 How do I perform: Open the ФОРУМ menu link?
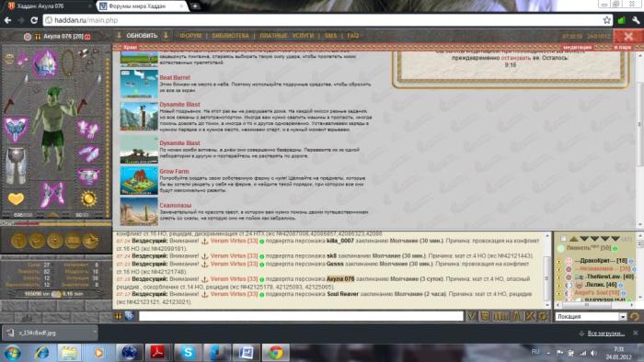(x=191, y=36)
